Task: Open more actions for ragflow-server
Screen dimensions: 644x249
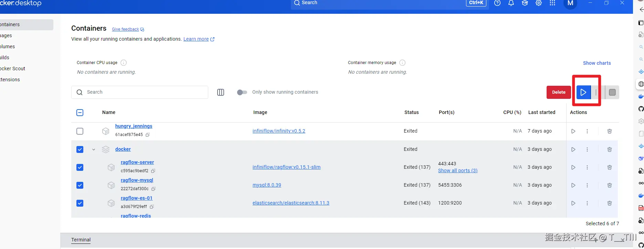Action: (587, 167)
